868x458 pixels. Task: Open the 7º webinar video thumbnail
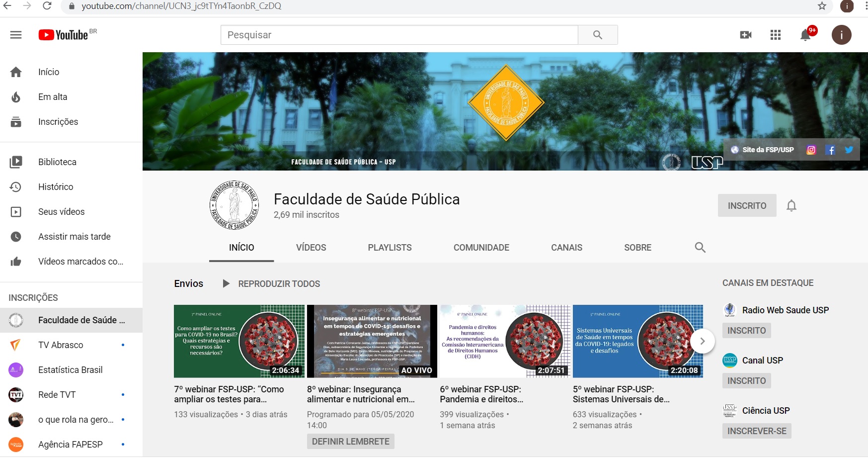coord(239,341)
